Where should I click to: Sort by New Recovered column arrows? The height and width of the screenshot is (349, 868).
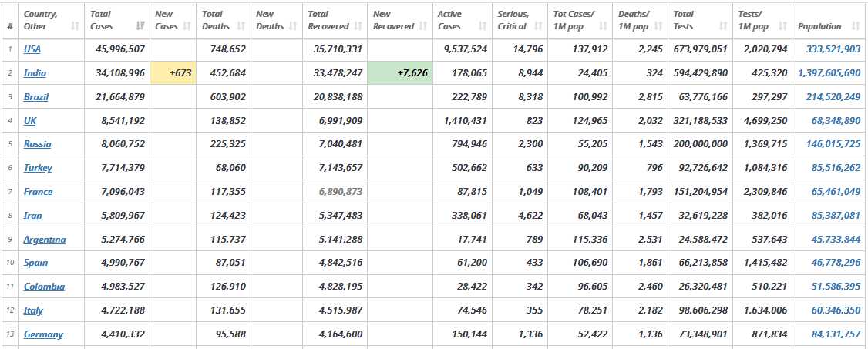[x=423, y=26]
